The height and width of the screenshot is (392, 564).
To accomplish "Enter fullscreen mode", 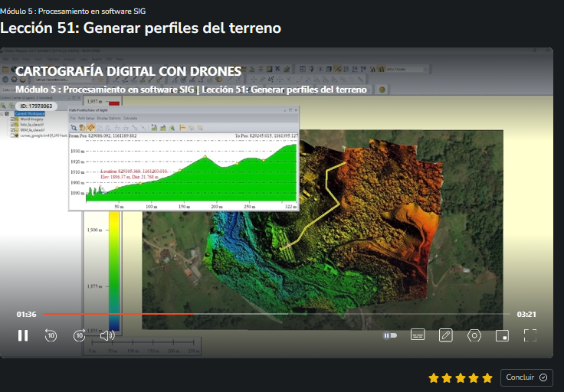I will (x=530, y=335).
